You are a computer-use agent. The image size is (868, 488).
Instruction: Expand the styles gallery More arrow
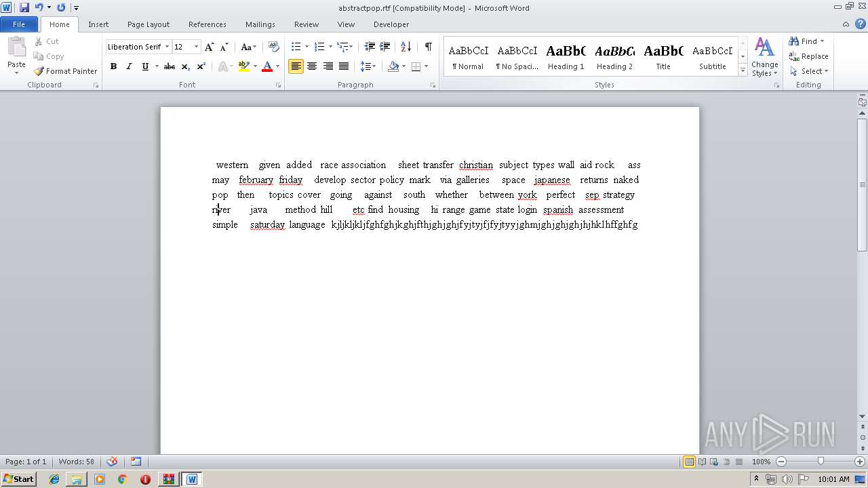click(x=743, y=70)
